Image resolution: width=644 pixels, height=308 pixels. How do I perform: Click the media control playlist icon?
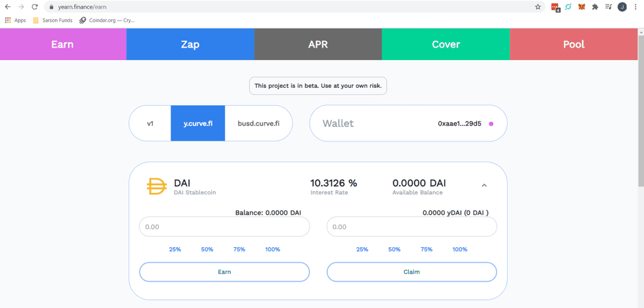click(608, 7)
